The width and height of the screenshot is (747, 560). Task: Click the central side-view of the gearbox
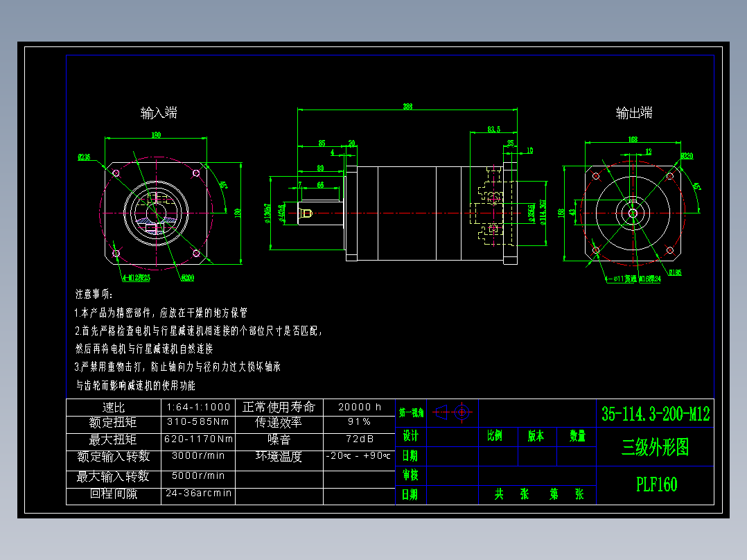coord(409,215)
